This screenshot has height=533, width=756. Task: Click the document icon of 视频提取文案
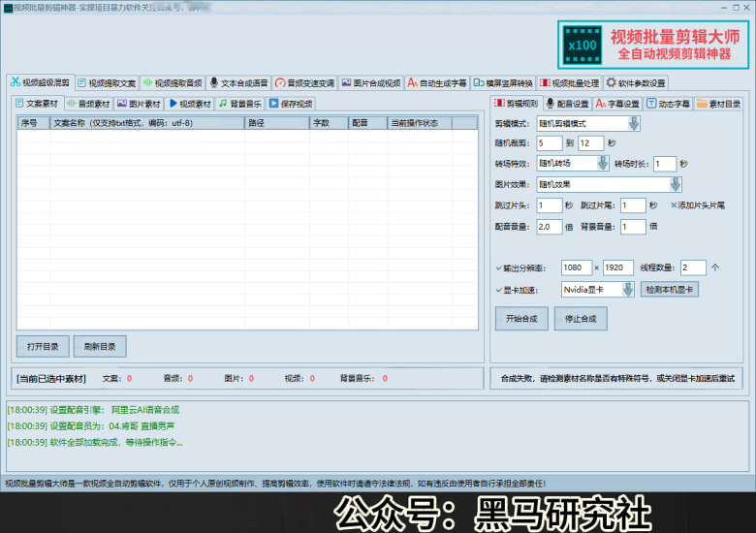(x=82, y=83)
